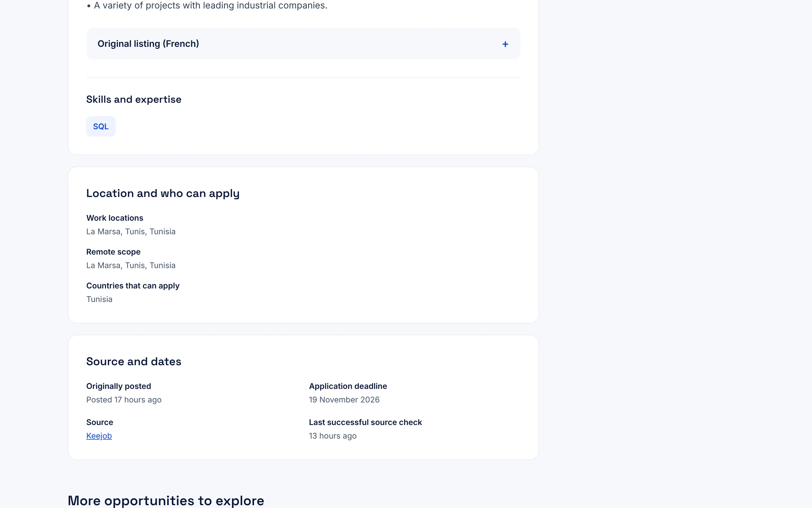Click the 'Source' label above Keejob
This screenshot has width=812, height=508.
pos(100,422)
